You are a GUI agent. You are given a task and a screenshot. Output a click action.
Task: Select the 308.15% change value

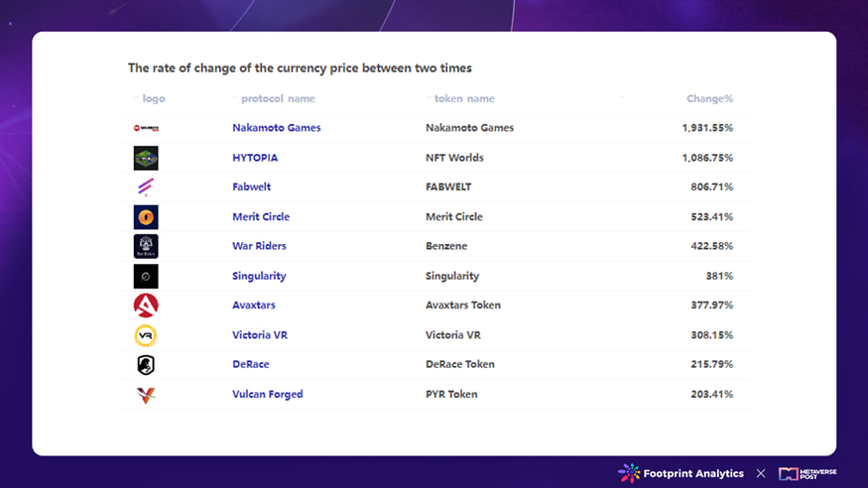click(712, 335)
